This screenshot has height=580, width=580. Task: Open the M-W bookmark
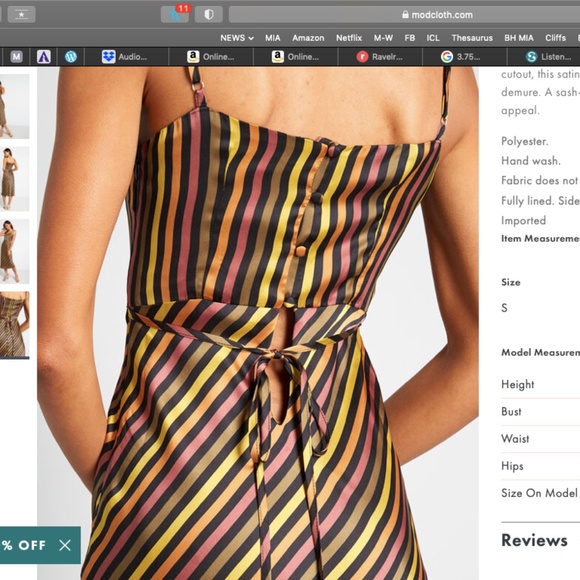click(x=383, y=38)
